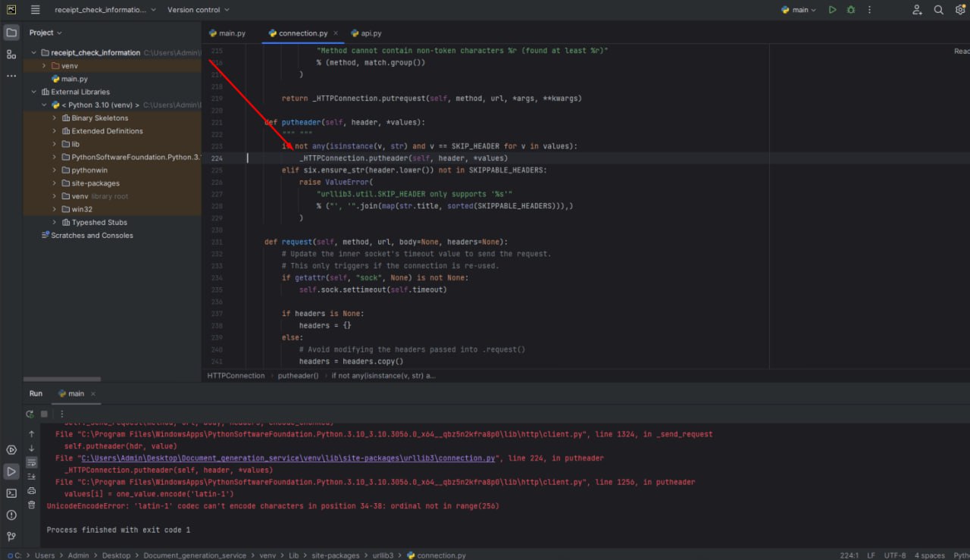
Task: Open Search Everywhere magnifier icon
Action: click(x=938, y=10)
